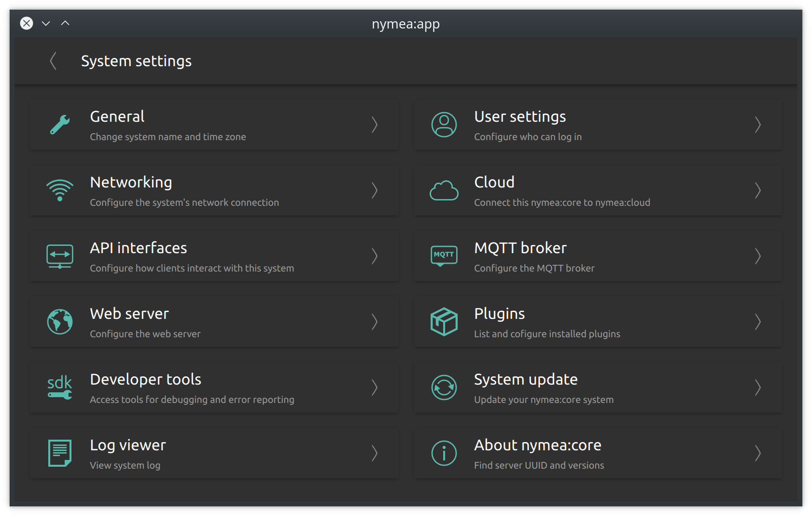Open System update via its right chevron

[x=758, y=387]
